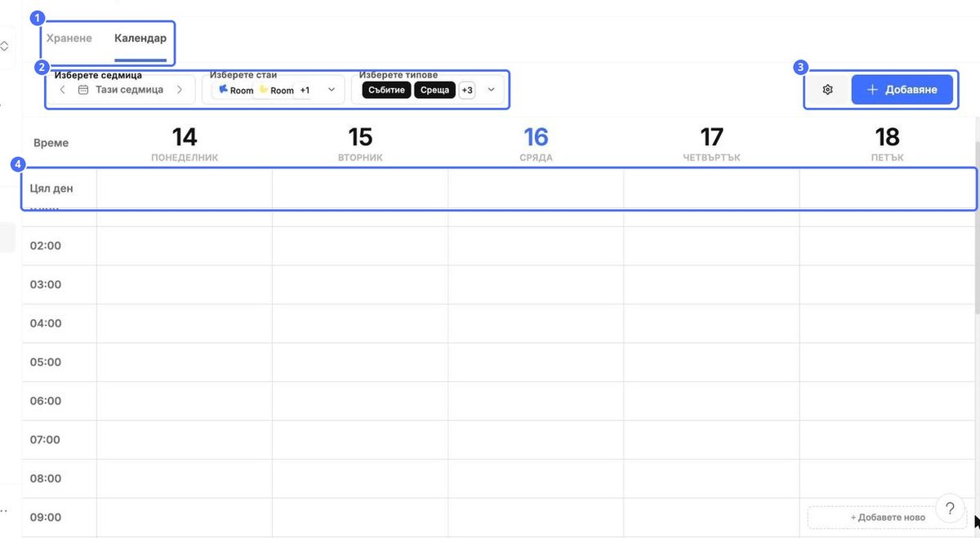This screenshot has width=980, height=538.
Task: Switch to the Хранене tab
Action: (x=69, y=38)
